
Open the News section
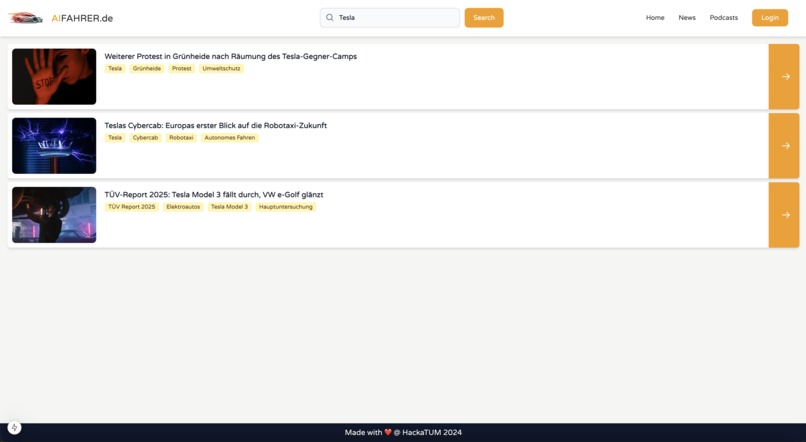(687, 17)
